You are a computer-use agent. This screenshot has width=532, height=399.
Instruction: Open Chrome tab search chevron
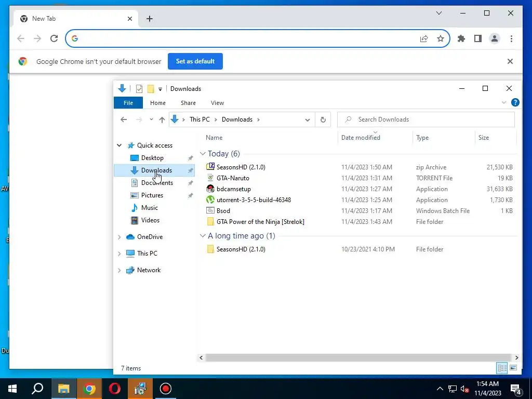point(438,13)
